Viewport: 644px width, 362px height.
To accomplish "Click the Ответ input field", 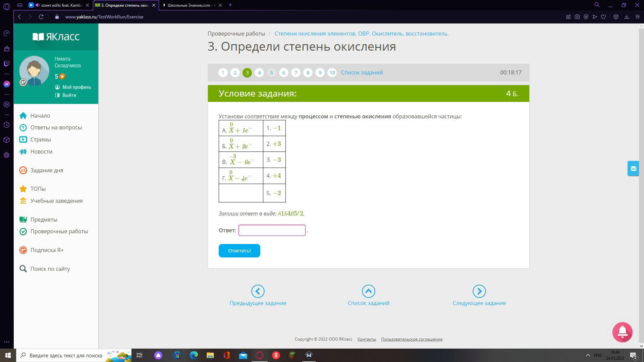I will pos(272,230).
